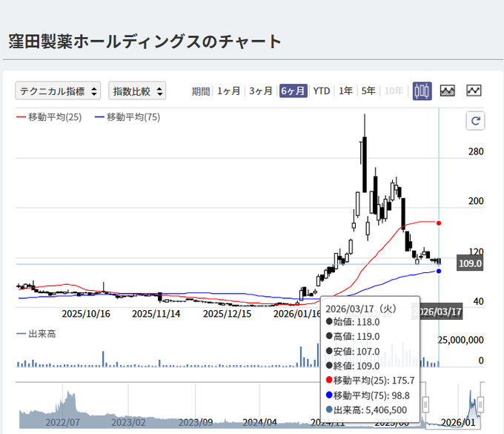Select the 1ヶ月 period tab

point(228,91)
